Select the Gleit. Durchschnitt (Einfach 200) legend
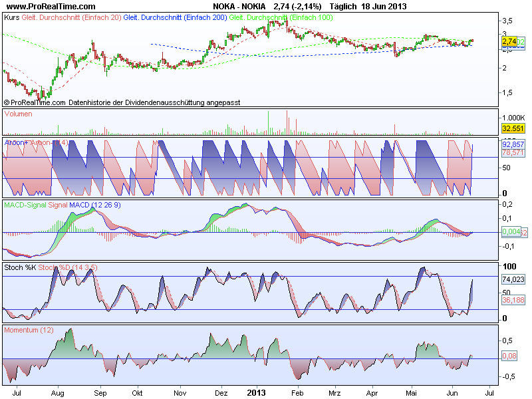The width and height of the screenshot is (532, 399). [175, 17]
